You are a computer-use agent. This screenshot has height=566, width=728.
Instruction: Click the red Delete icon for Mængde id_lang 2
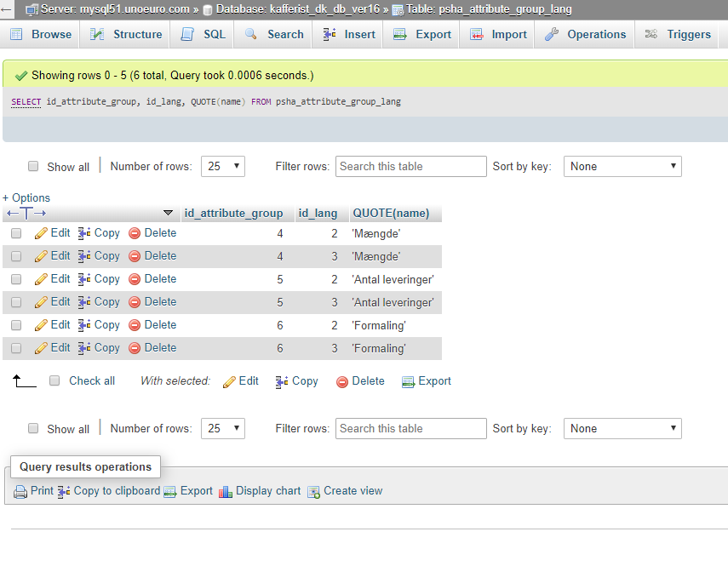click(135, 233)
